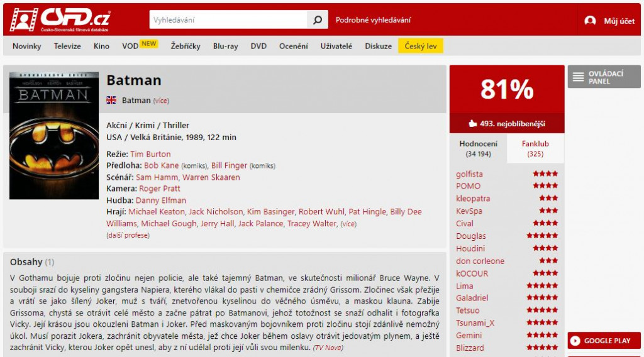
Task: Open Pat Hingle's page
Action: [367, 212]
